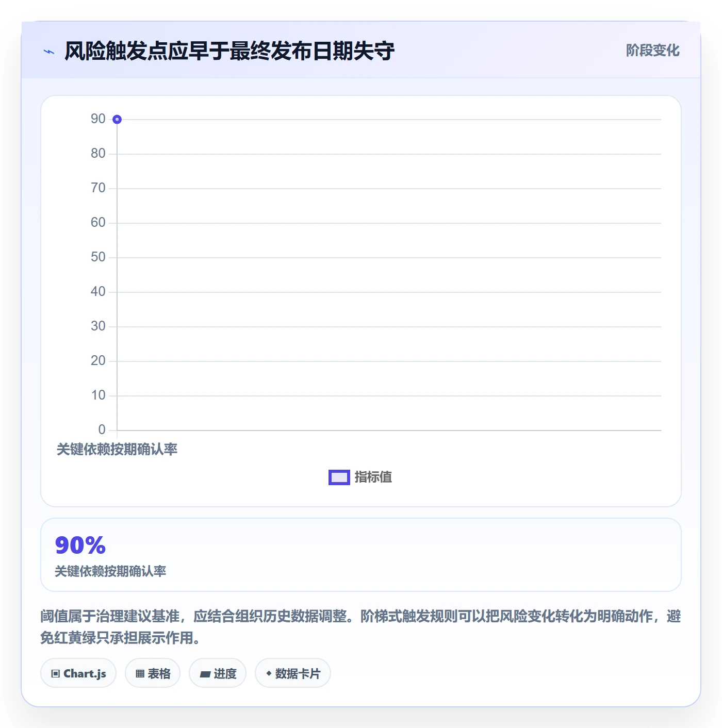
Task: Click the lightning icon beside the title
Action: tap(49, 52)
